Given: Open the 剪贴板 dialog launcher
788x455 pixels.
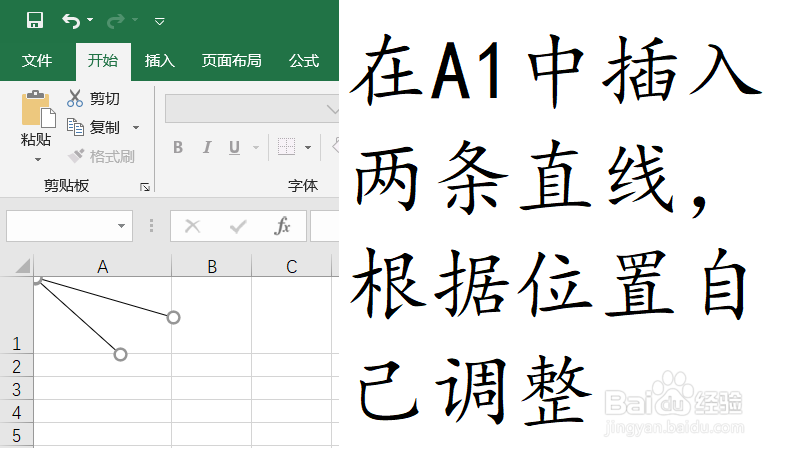Looking at the screenshot, I should 145,187.
